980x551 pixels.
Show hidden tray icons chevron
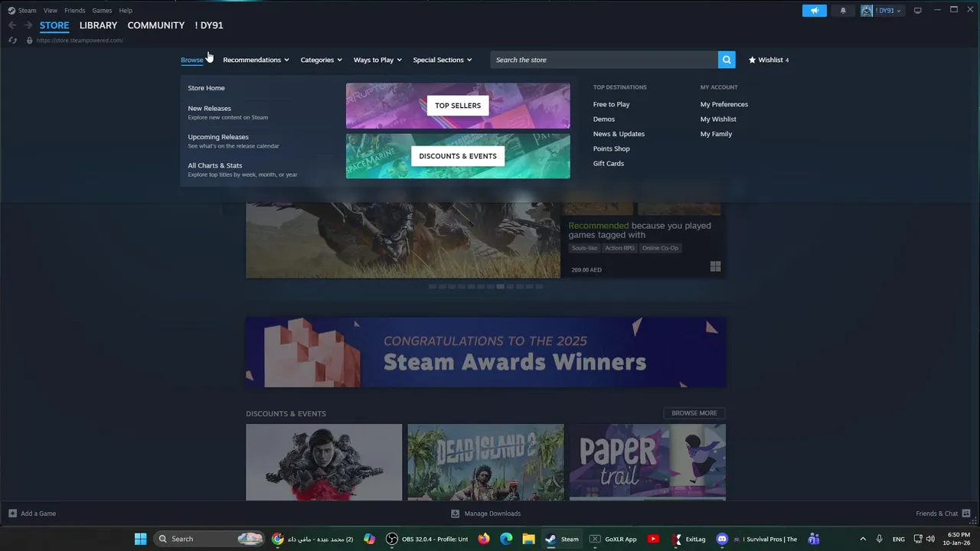pos(863,539)
